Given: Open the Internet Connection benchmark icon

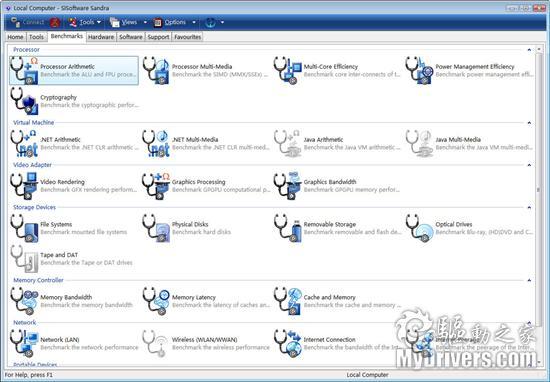Looking at the screenshot, I should [288, 344].
